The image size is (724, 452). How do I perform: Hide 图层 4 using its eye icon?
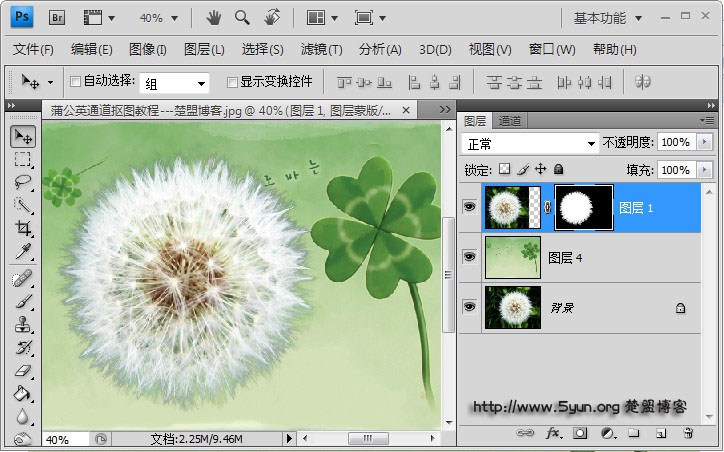(470, 257)
